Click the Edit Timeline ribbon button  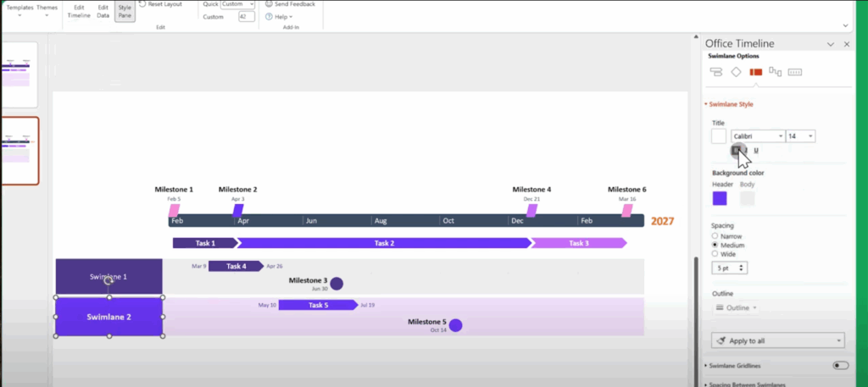click(79, 11)
